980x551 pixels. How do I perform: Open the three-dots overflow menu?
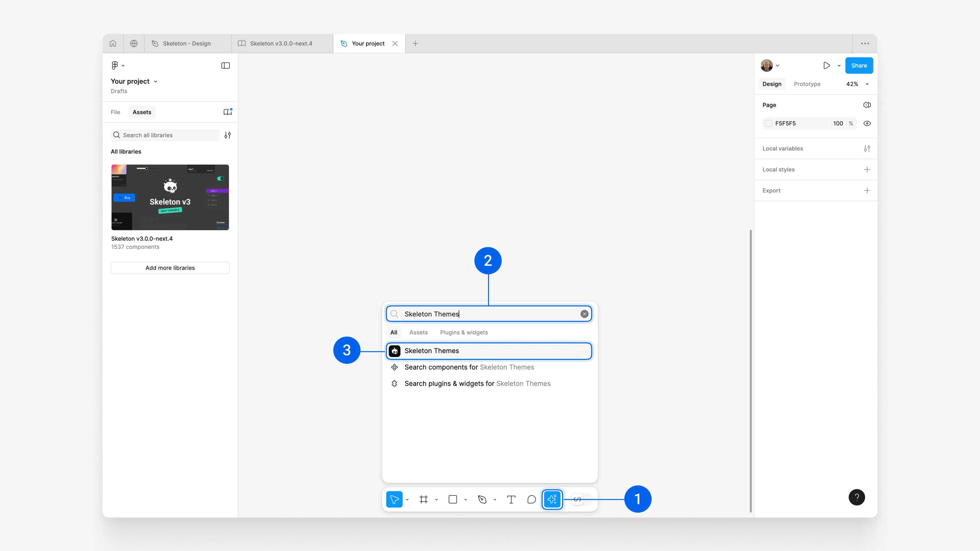point(865,43)
